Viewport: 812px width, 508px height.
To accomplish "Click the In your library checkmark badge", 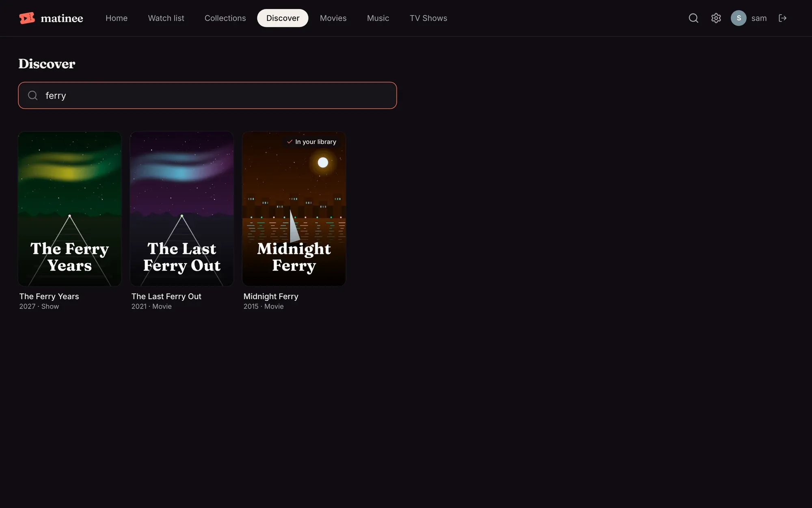I will (x=312, y=142).
